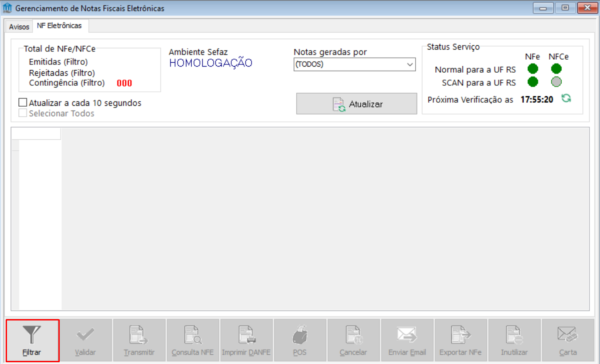
Task: Click grey NFCe status light for SCAN
Action: point(556,82)
